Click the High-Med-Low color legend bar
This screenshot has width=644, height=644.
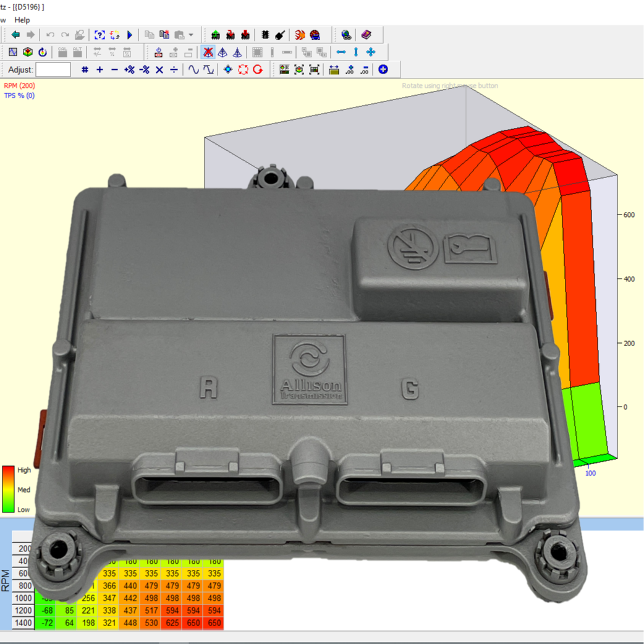[x=9, y=489]
